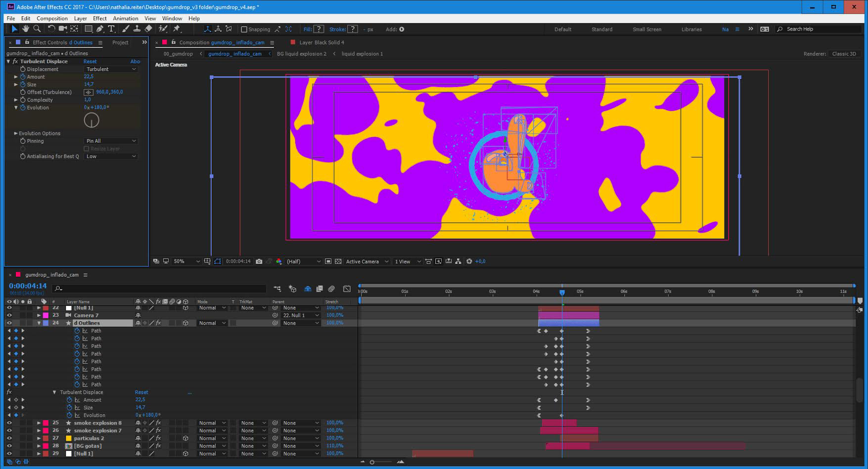Viewport: 868px width, 469px height.
Task: Open Composition Flowchart icon in viewer bar
Action: (458, 261)
